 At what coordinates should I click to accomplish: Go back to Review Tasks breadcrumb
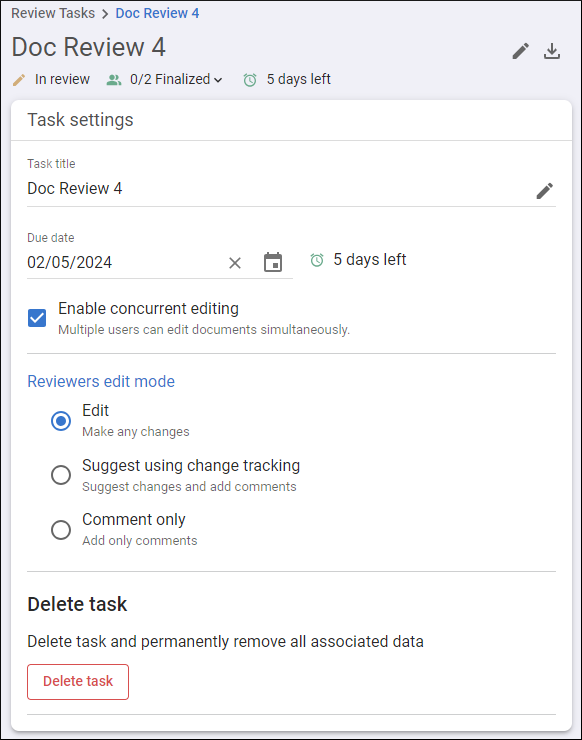point(53,13)
